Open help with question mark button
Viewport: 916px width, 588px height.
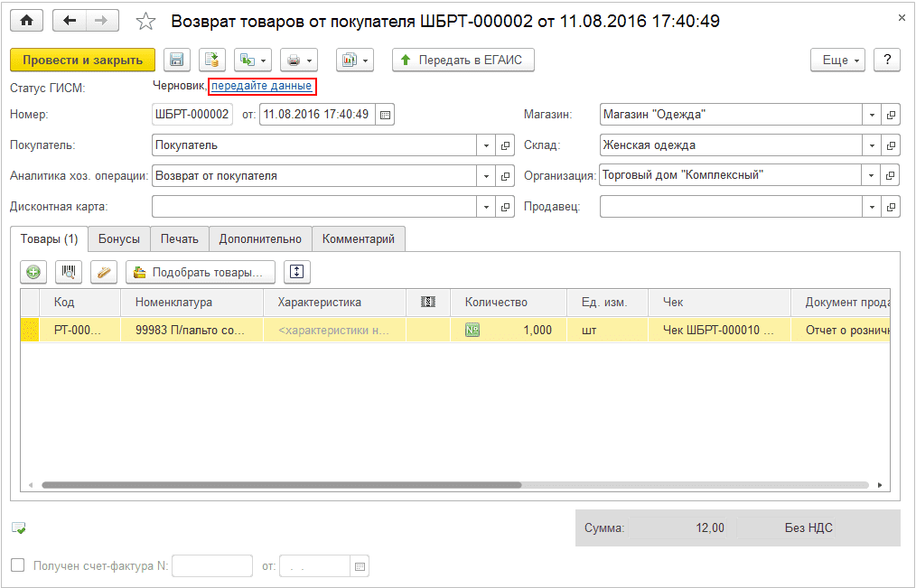(887, 61)
